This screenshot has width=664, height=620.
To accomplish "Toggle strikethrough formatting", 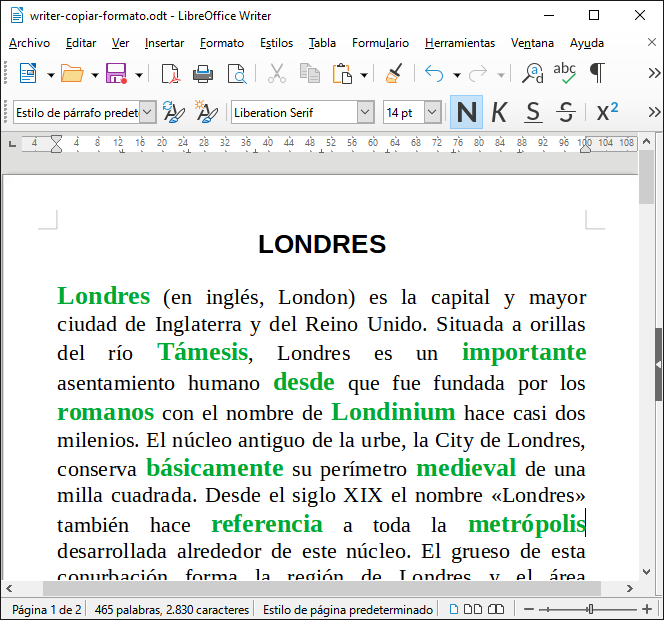I will 566,112.
